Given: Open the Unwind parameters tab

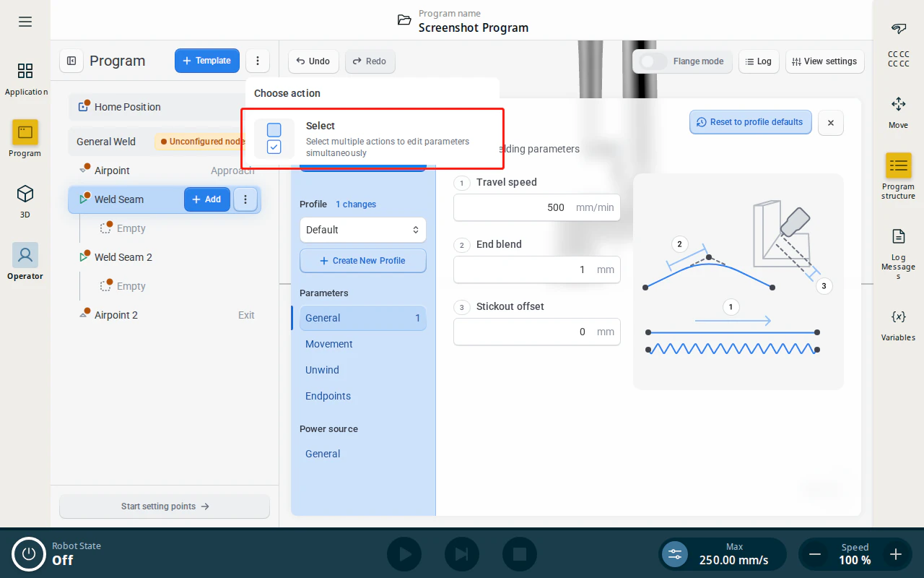Looking at the screenshot, I should (x=362, y=370).
